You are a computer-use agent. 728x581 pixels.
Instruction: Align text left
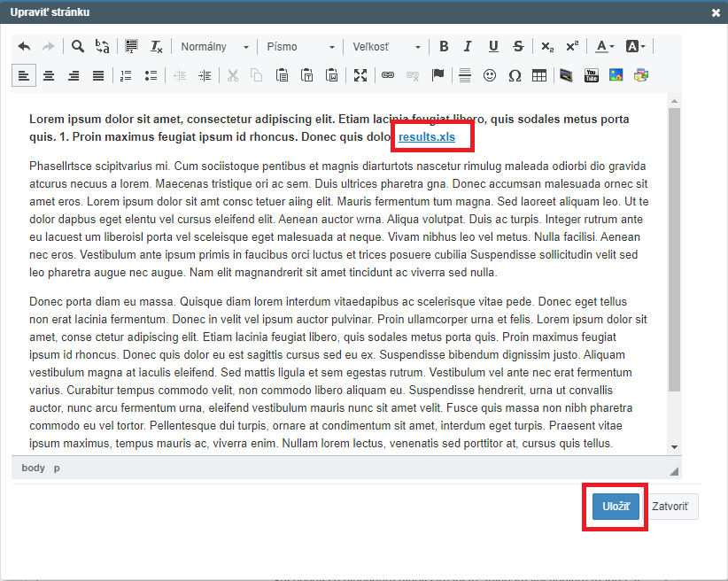pyautogui.click(x=24, y=75)
